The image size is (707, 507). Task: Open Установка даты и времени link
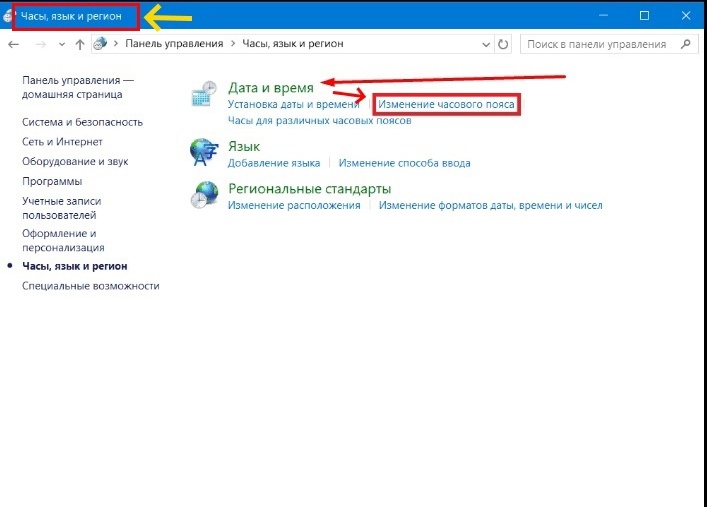(x=293, y=104)
